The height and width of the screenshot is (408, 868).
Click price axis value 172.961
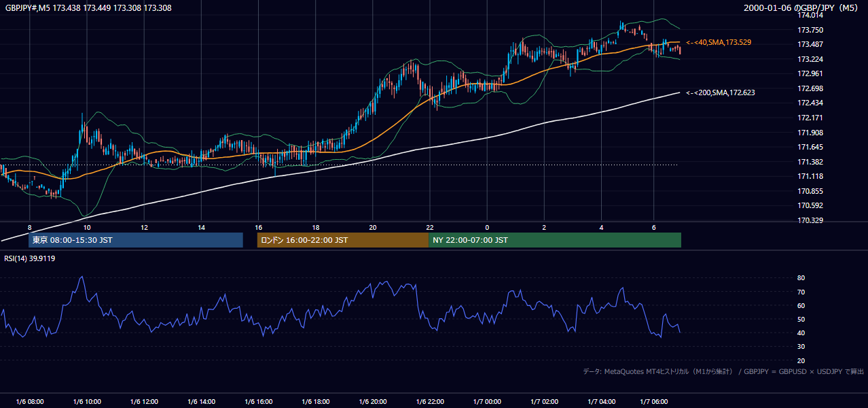810,73
